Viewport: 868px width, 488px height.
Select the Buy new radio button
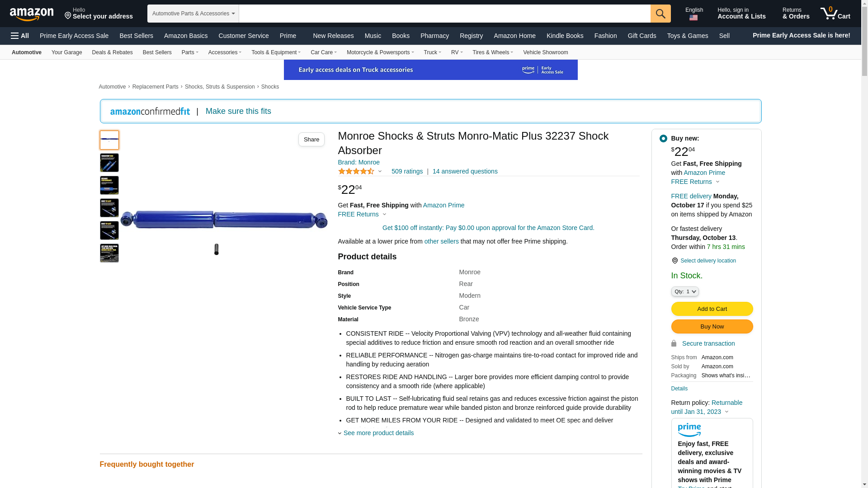[x=663, y=139]
